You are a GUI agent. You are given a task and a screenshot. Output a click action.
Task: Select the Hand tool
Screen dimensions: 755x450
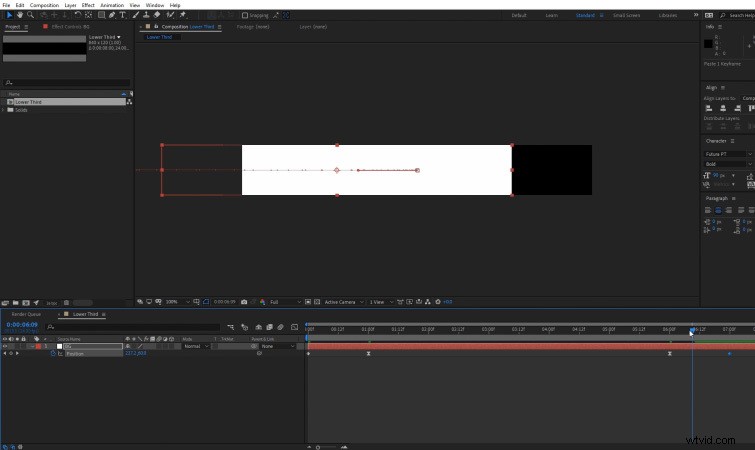pyautogui.click(x=20, y=15)
